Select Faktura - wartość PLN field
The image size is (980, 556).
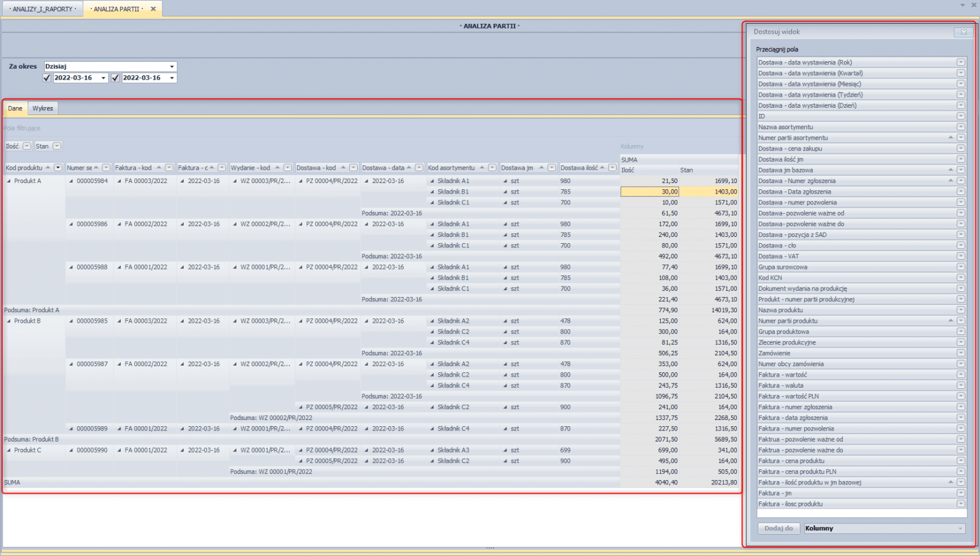pos(861,396)
